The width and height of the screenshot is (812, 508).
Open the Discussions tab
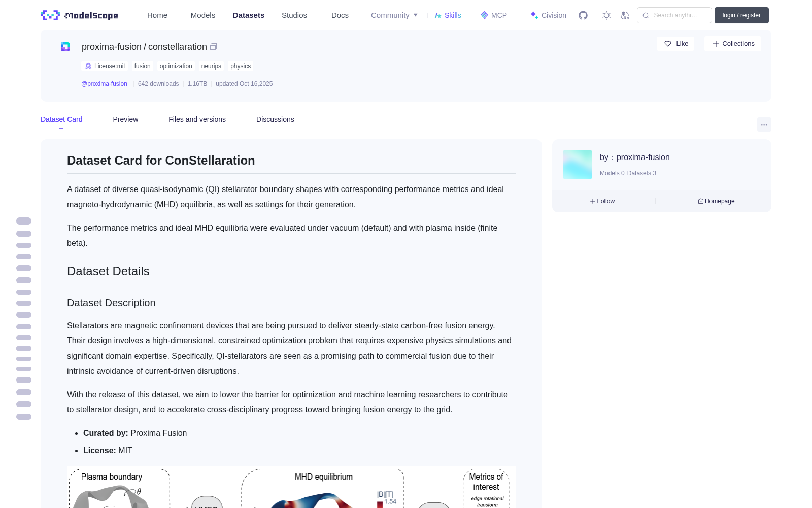275,119
